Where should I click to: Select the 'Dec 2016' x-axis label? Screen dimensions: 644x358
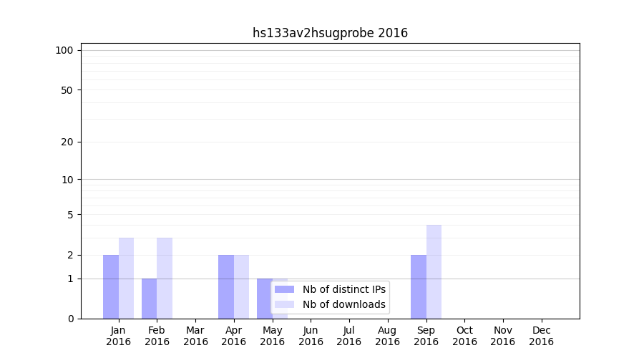click(541, 336)
